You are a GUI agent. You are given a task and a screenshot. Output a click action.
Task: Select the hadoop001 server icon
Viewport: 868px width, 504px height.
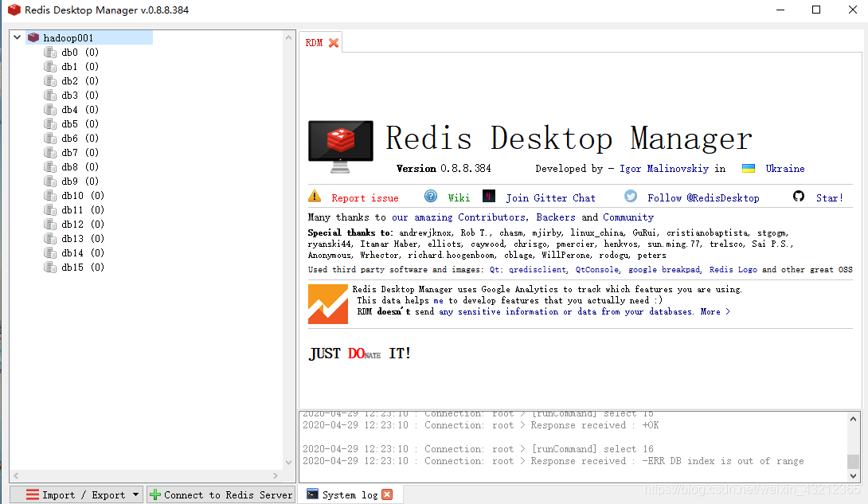[33, 37]
